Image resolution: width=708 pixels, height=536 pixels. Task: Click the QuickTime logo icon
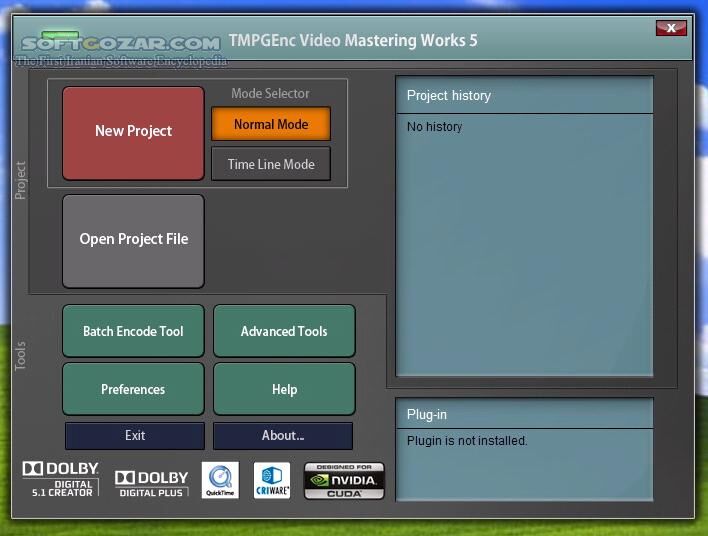click(x=220, y=480)
